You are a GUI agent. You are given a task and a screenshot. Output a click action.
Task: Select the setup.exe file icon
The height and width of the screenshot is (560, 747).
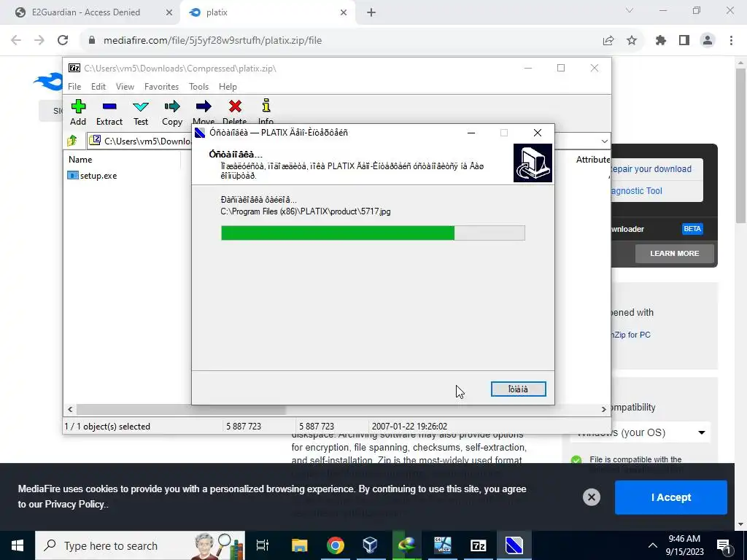(72, 175)
